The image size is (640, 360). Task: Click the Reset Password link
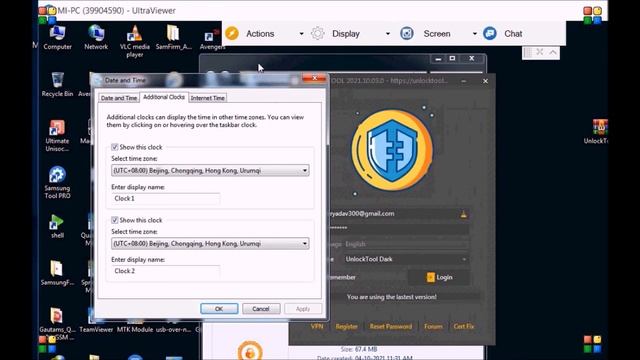point(391,327)
